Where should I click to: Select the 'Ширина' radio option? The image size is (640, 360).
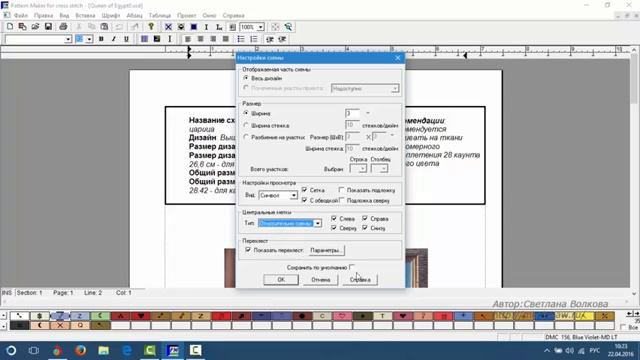246,113
